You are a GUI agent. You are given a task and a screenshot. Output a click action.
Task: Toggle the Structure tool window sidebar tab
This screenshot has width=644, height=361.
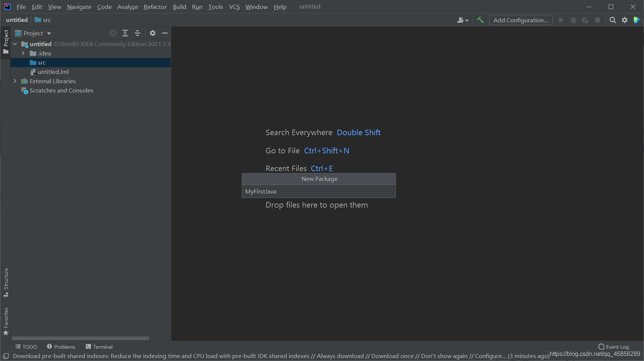pos(6,282)
